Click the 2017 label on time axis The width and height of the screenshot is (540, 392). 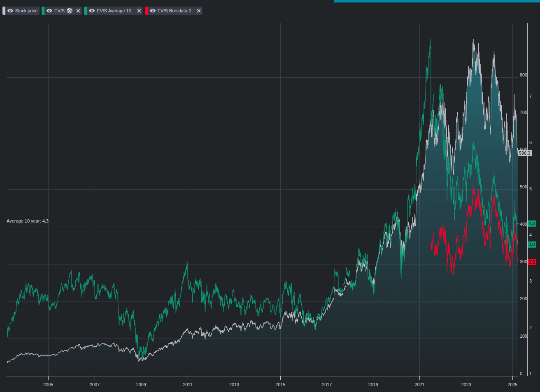tap(327, 385)
